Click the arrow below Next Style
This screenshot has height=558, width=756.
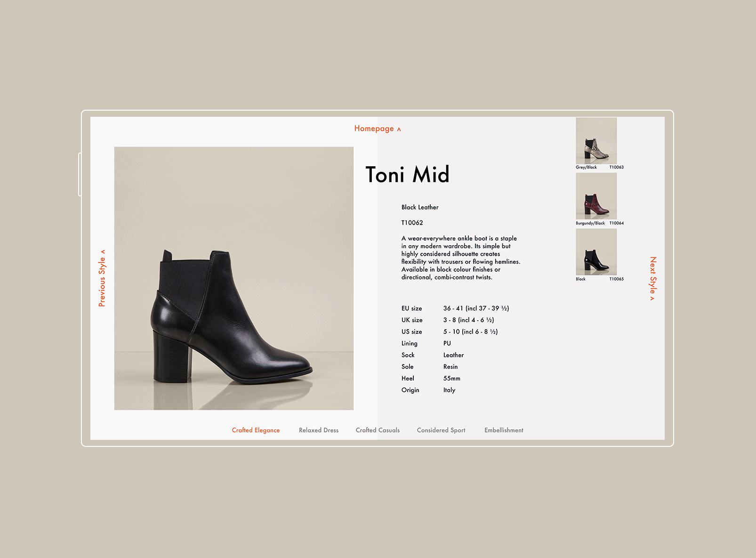tap(652, 298)
